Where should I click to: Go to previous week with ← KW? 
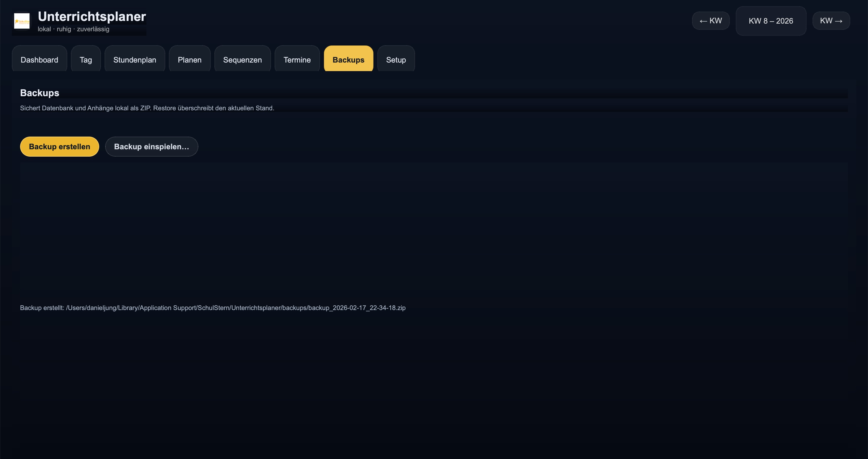711,21
